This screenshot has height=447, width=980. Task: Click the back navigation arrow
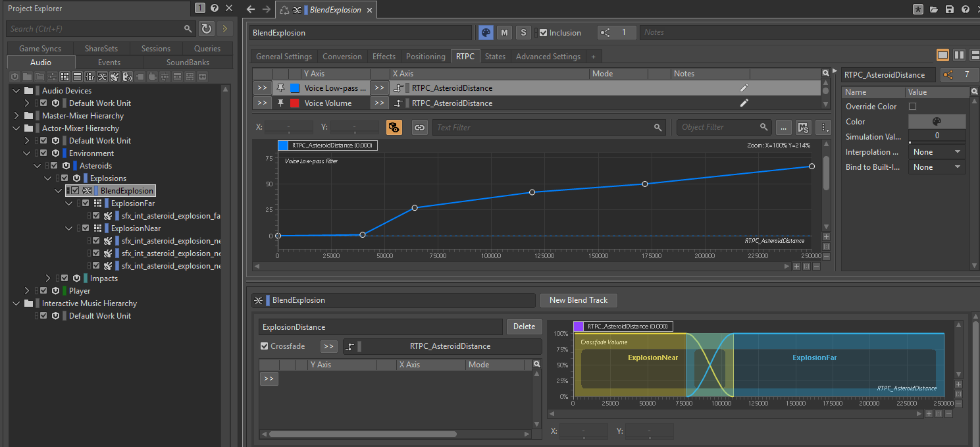coord(250,9)
